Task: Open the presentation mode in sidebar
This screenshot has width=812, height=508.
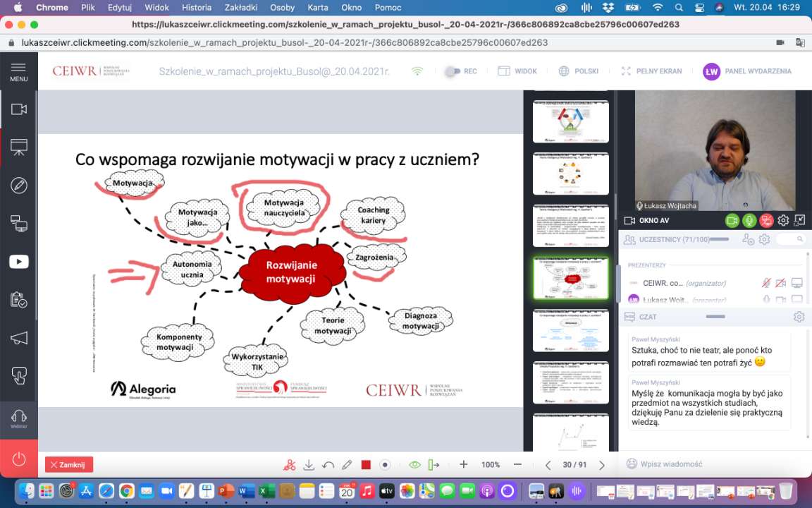Action: click(19, 147)
